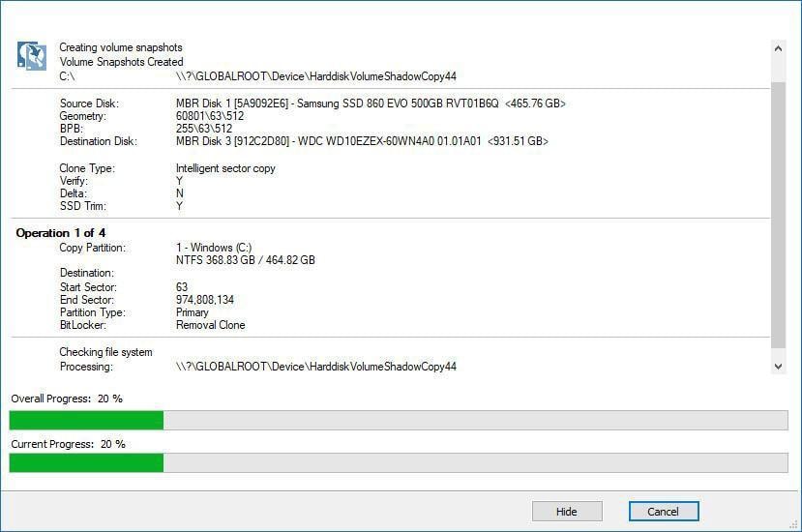This screenshot has width=802, height=532.
Task: Click the Start Sector value 63
Action: tap(182, 287)
